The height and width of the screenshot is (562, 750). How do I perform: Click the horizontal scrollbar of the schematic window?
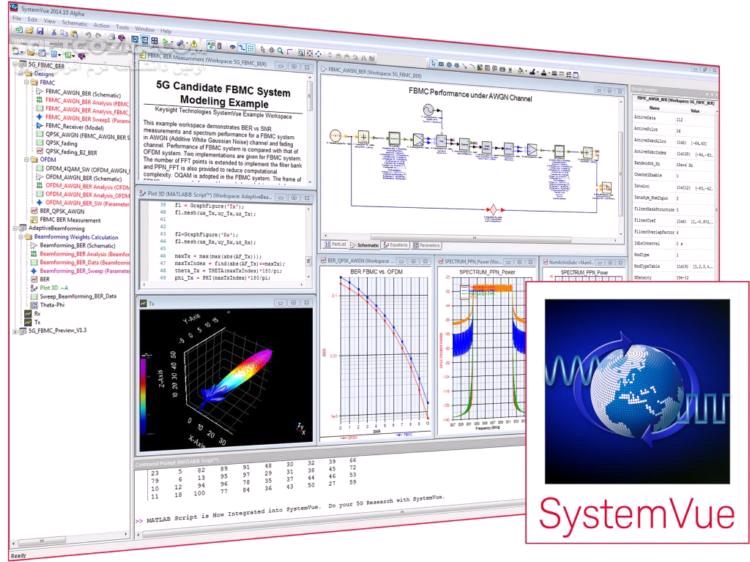pos(471,238)
